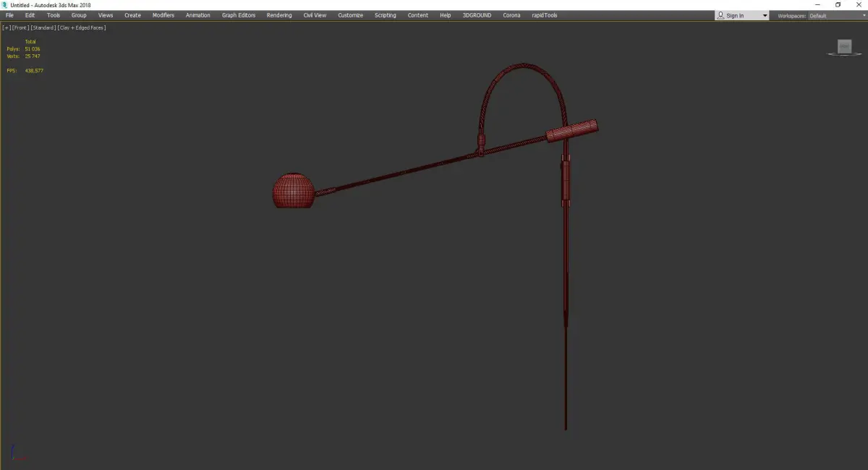
Task: Open the Corona menu
Action: (511, 15)
